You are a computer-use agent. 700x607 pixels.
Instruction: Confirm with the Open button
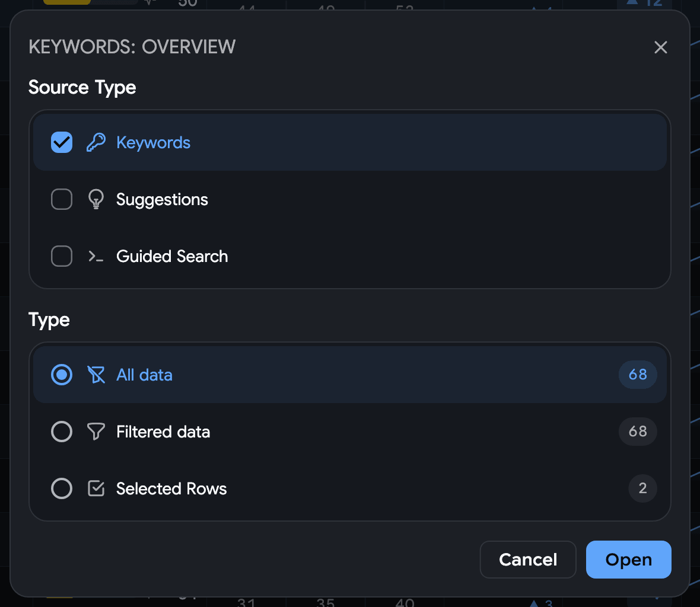629,560
